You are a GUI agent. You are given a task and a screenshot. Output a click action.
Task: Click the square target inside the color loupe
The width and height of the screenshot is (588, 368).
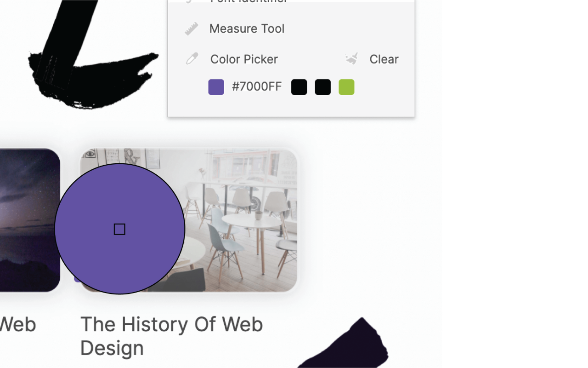(x=119, y=229)
